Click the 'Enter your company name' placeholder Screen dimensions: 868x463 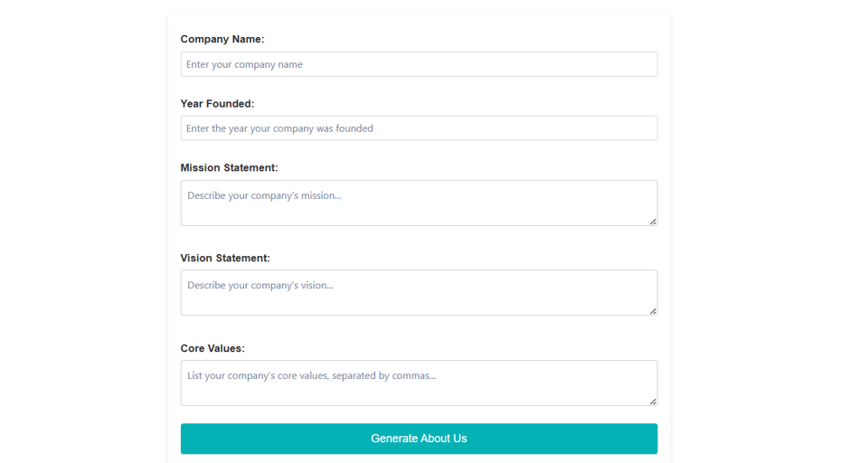tap(244, 64)
